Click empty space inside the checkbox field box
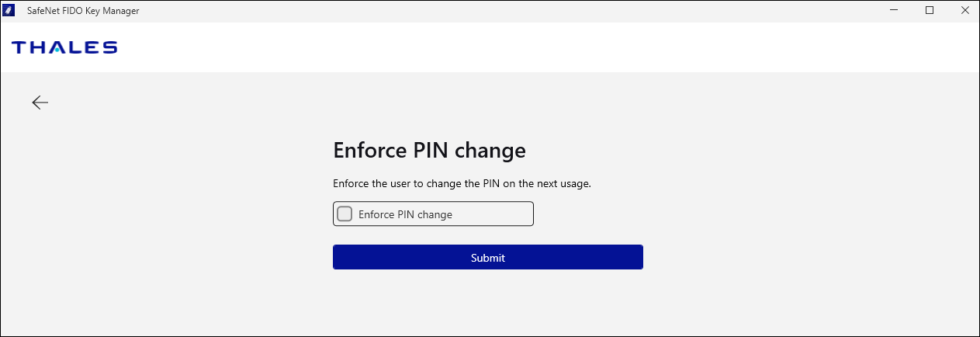This screenshot has height=337, width=980. coord(497,214)
